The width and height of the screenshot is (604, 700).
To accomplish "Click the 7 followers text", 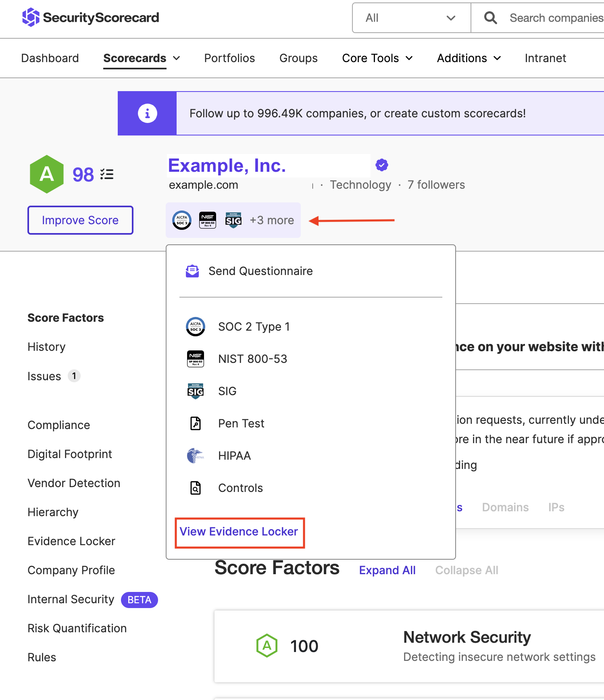I will click(x=436, y=185).
